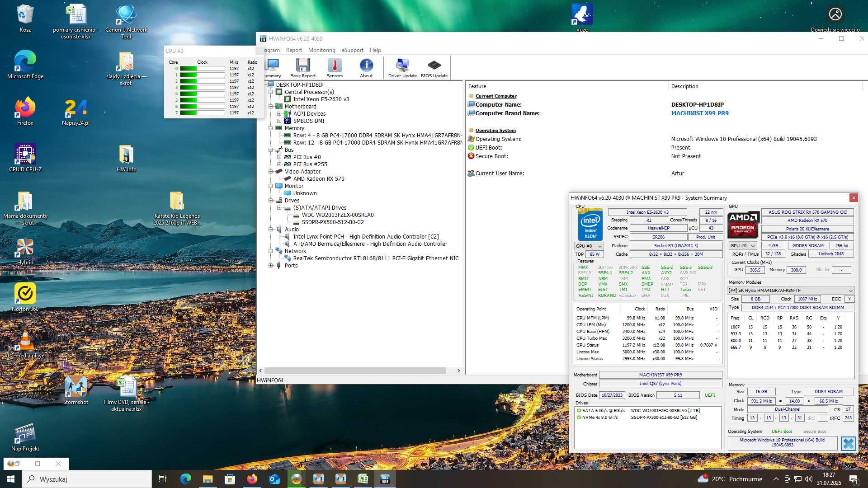The image size is (868, 488).
Task: Open the Monitoring menu
Action: pyautogui.click(x=321, y=50)
